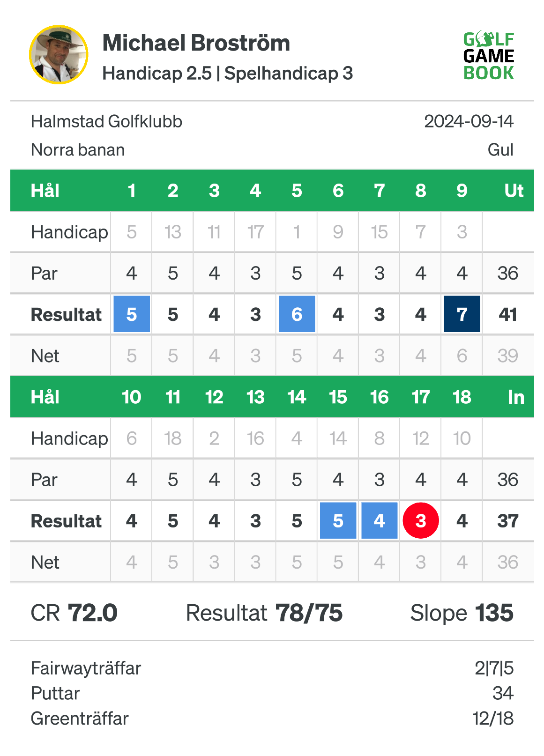The width and height of the screenshot is (544, 756).
Task: Click the Halmstad Golfklubb course name
Action: [x=106, y=121]
